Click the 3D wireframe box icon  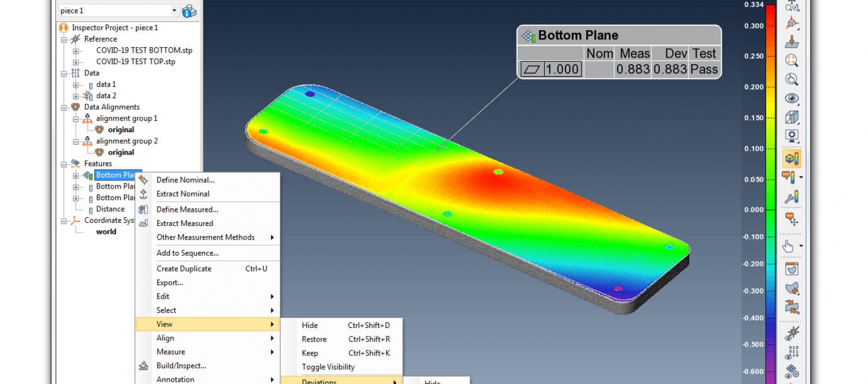(791, 117)
